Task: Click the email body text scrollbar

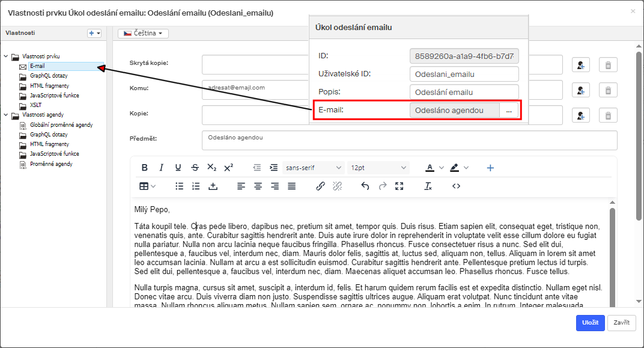Action: 612,257
